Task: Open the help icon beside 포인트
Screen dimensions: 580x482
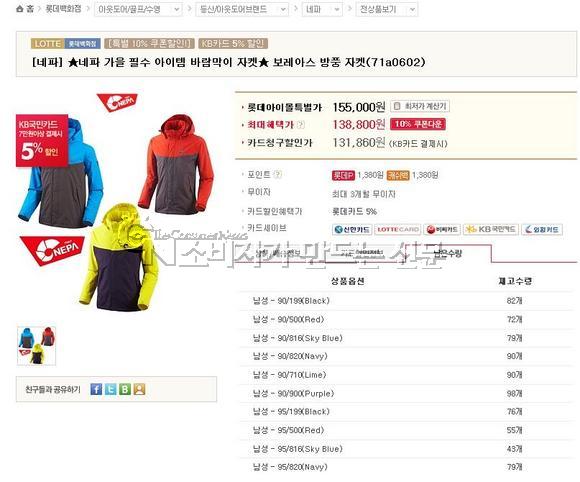Action: tap(277, 174)
